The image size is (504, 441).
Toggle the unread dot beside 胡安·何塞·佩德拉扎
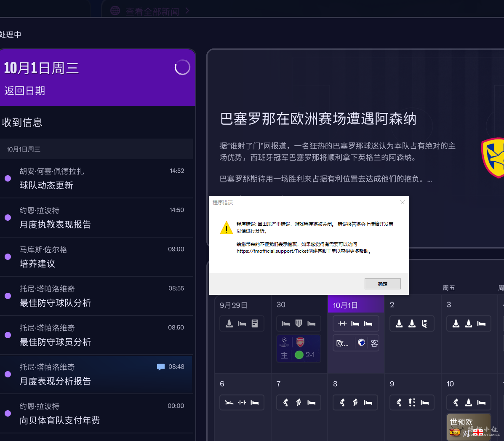point(7,178)
